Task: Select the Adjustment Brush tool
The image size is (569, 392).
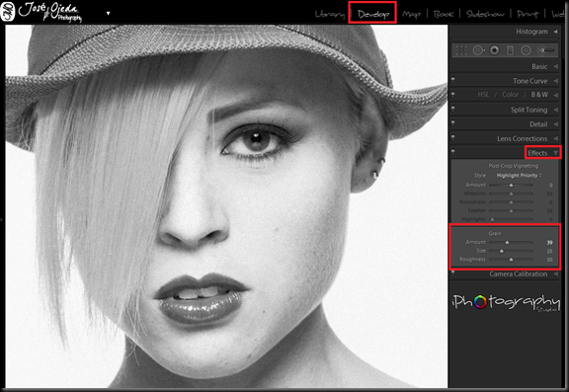Action: tap(546, 50)
